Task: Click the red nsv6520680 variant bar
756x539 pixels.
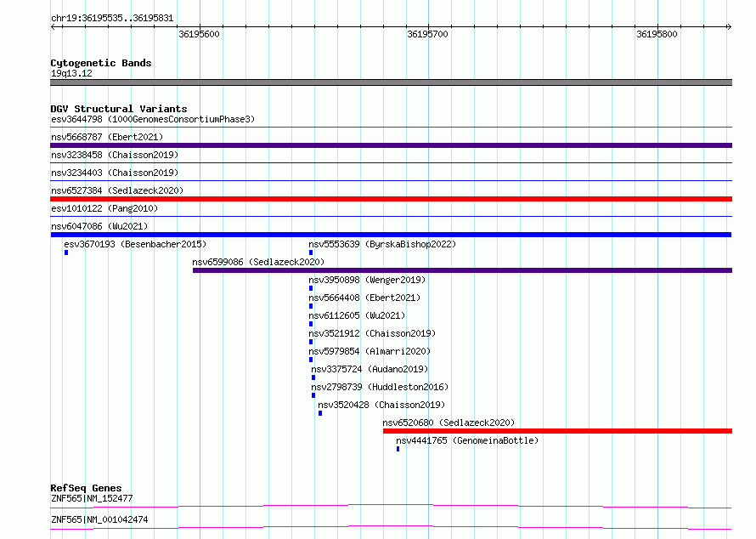Action: pyautogui.click(x=557, y=431)
